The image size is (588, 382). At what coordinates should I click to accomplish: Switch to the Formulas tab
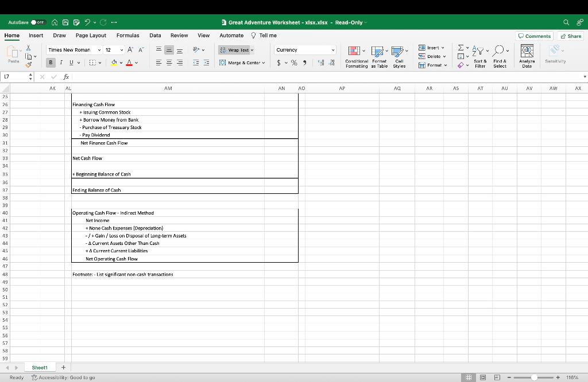(x=128, y=36)
